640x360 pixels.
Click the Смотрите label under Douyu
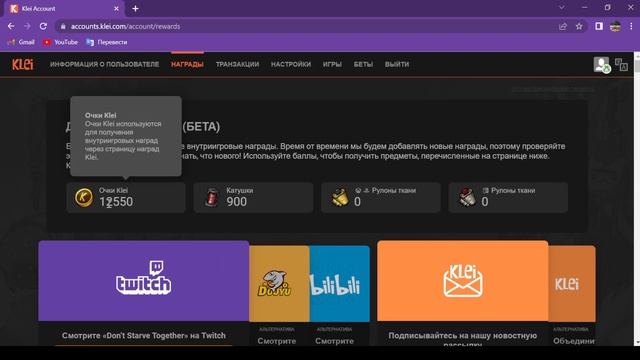(277, 341)
